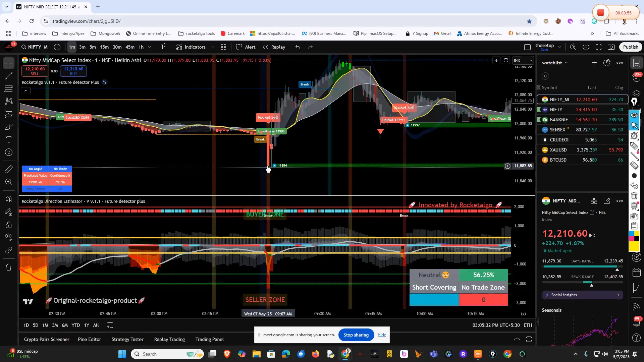Viewport: 644px width, 362px height.
Task: Create a new Alert
Action: (x=246, y=47)
